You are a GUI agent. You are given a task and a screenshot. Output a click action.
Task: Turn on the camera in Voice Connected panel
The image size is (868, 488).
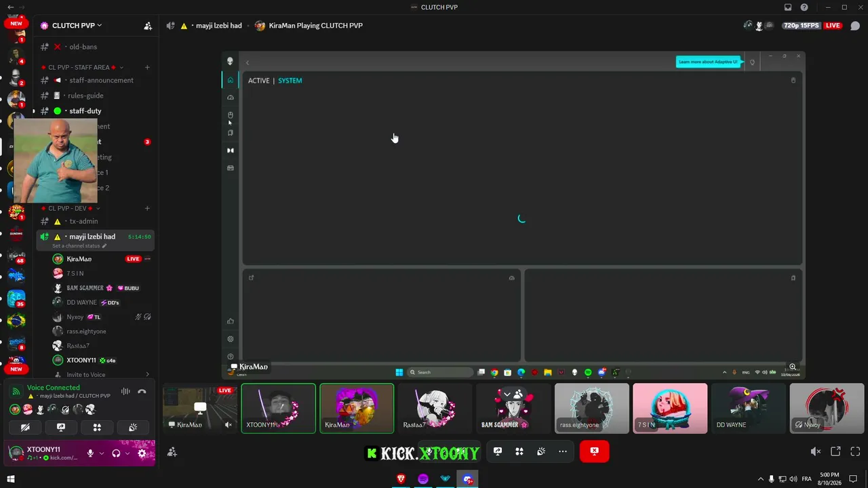coord(25,427)
